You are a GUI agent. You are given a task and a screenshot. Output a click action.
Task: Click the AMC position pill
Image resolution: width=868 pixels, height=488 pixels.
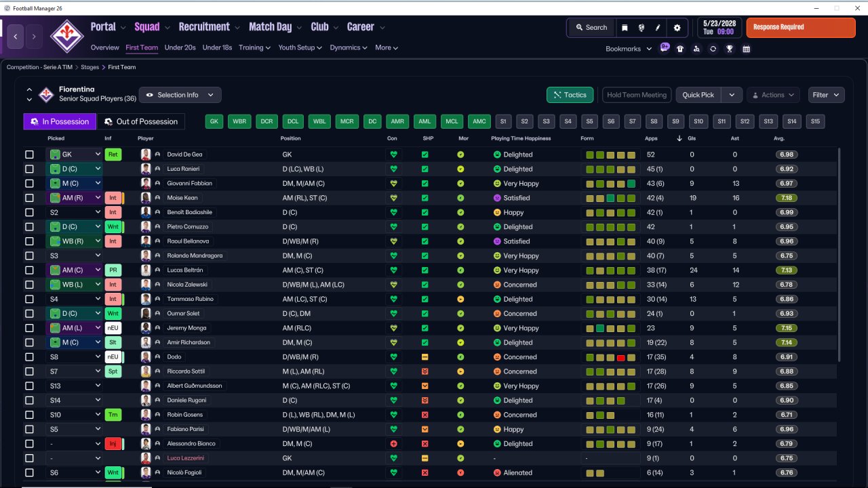(479, 121)
